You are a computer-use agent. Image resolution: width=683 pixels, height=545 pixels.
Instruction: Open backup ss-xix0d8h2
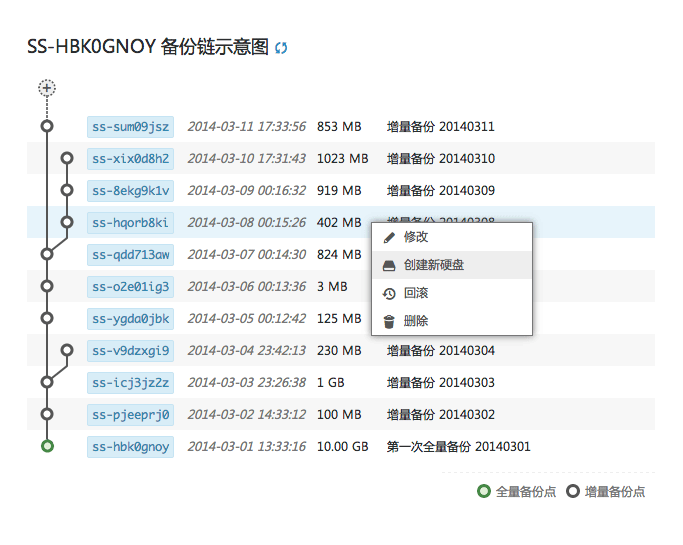pyautogui.click(x=130, y=159)
